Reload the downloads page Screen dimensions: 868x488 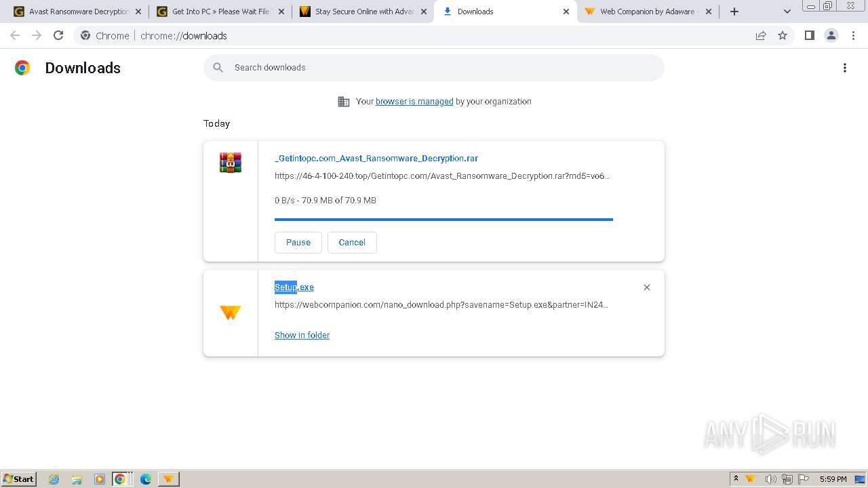point(58,35)
